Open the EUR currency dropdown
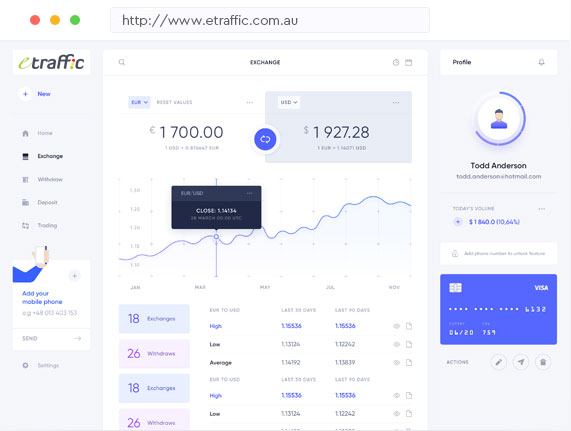Viewport: 571px width, 431px height. pyautogui.click(x=139, y=102)
